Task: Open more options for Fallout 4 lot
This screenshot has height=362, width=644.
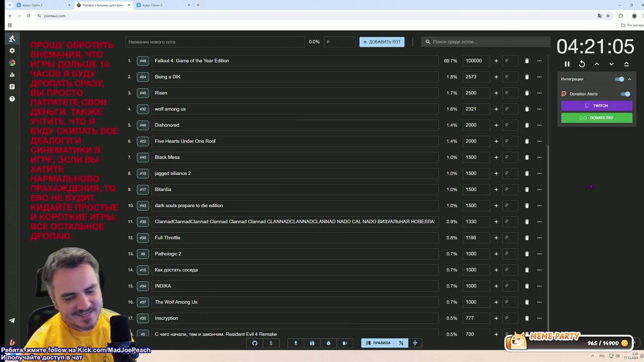Action: (539, 61)
